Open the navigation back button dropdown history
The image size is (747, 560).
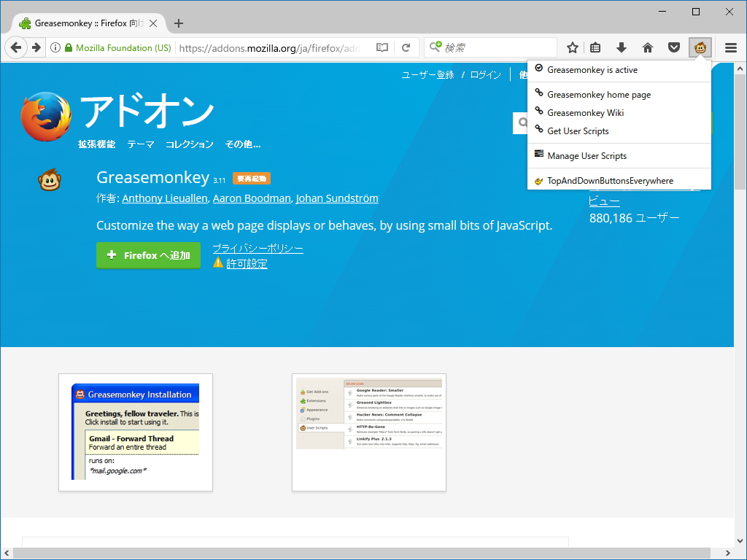(x=16, y=47)
